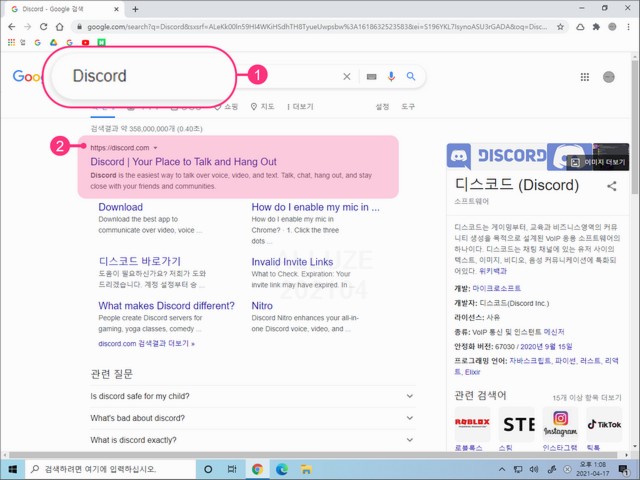This screenshot has width=640, height=480.
Task: Launch Chrome from the taskbar
Action: (257, 469)
